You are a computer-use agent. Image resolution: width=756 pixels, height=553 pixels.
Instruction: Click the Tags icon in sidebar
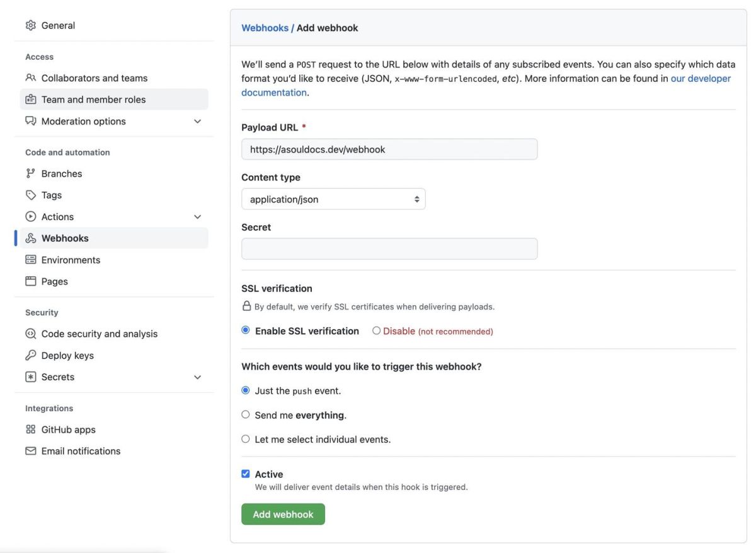pos(30,195)
